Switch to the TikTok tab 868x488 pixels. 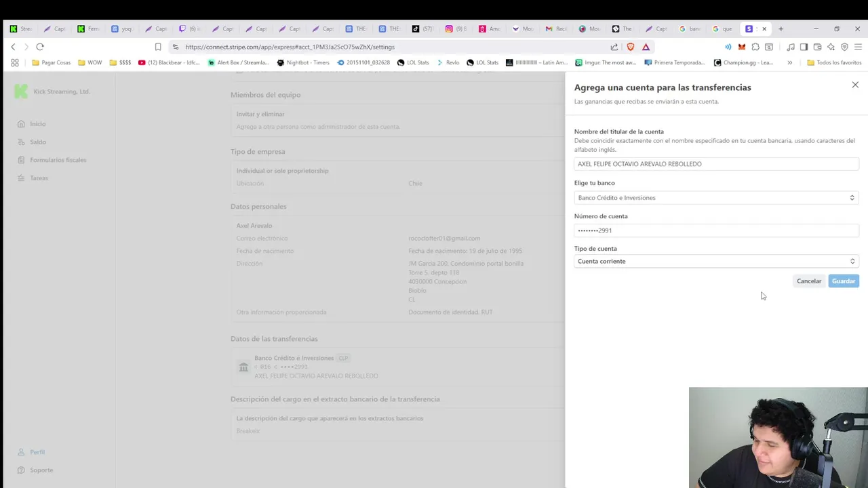pyautogui.click(x=422, y=29)
